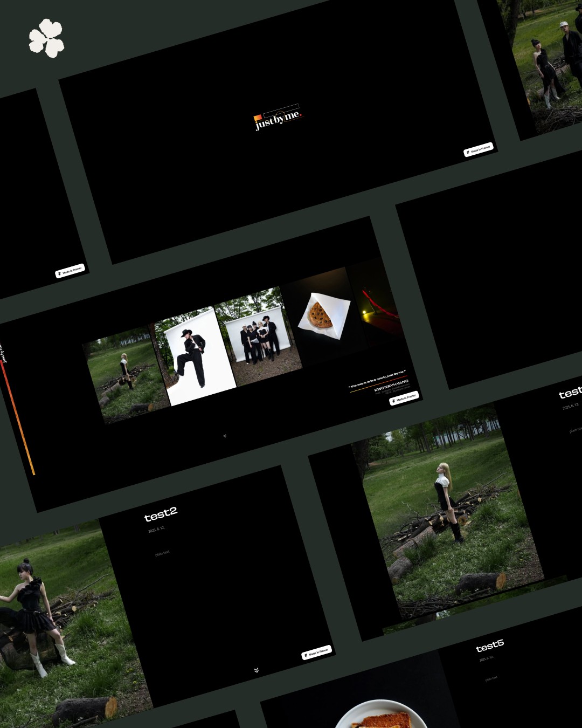Click the quote "the way it is but newly, just by me"
Screen dimensions: 582x728
point(377,379)
